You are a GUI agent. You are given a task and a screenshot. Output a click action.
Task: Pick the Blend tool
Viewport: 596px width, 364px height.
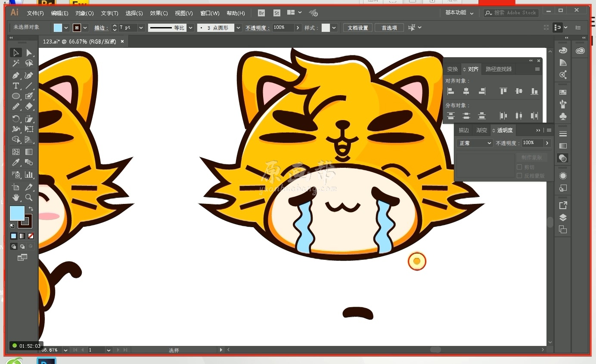coord(29,162)
